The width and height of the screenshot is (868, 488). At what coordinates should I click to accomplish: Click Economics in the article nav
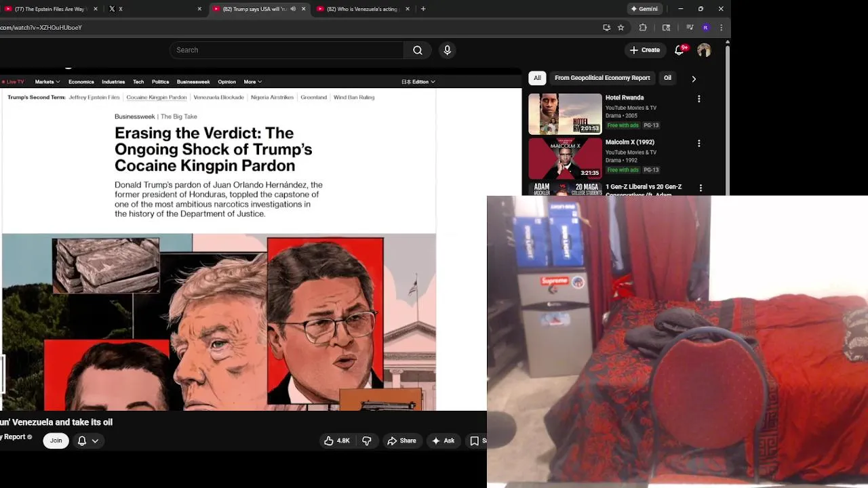81,82
